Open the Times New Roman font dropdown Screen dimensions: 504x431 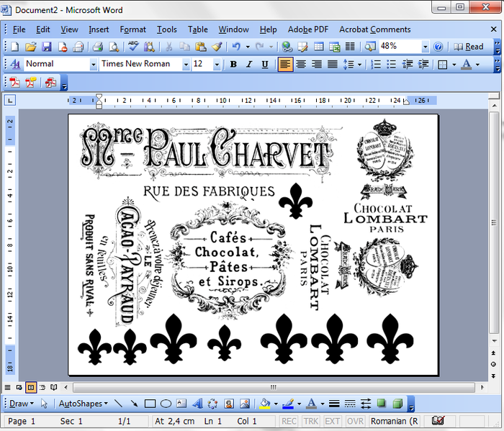[186, 64]
